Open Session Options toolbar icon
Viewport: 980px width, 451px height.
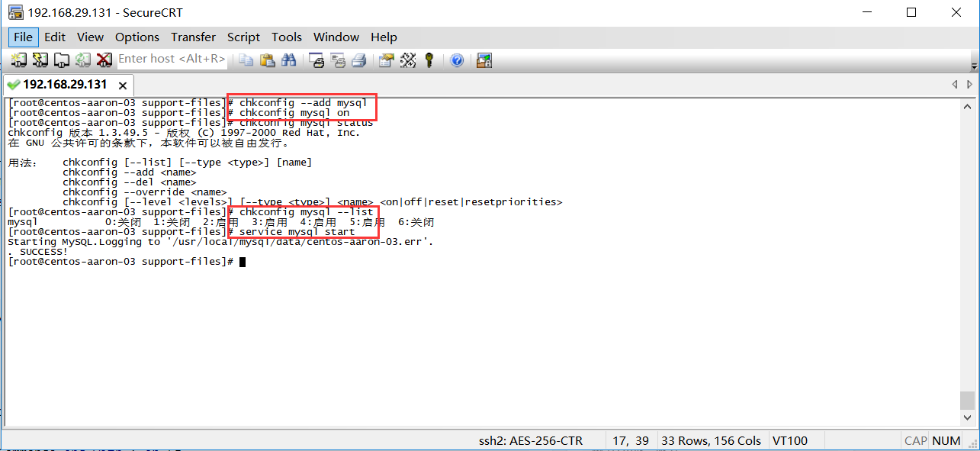click(387, 60)
